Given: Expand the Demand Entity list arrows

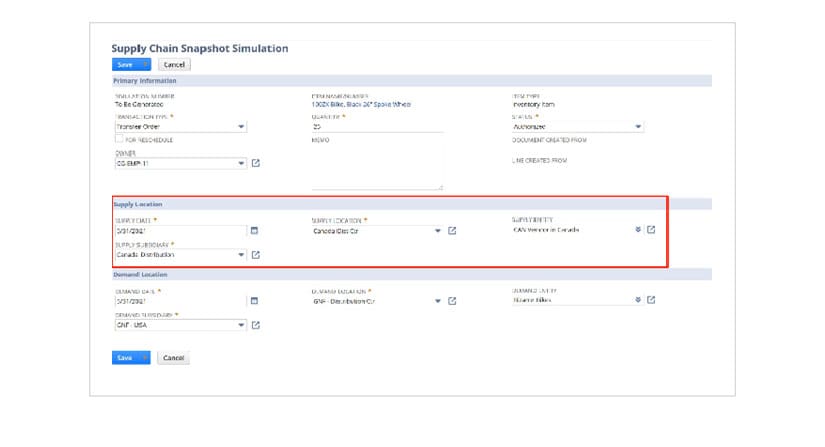Looking at the screenshot, I should 638,300.
